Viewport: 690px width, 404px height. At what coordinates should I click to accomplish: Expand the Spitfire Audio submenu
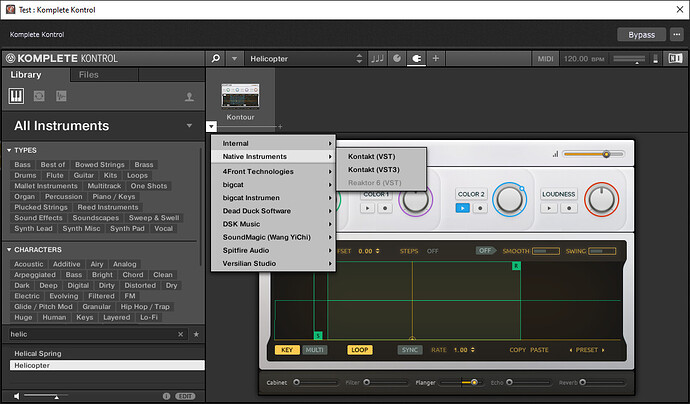coord(273,250)
